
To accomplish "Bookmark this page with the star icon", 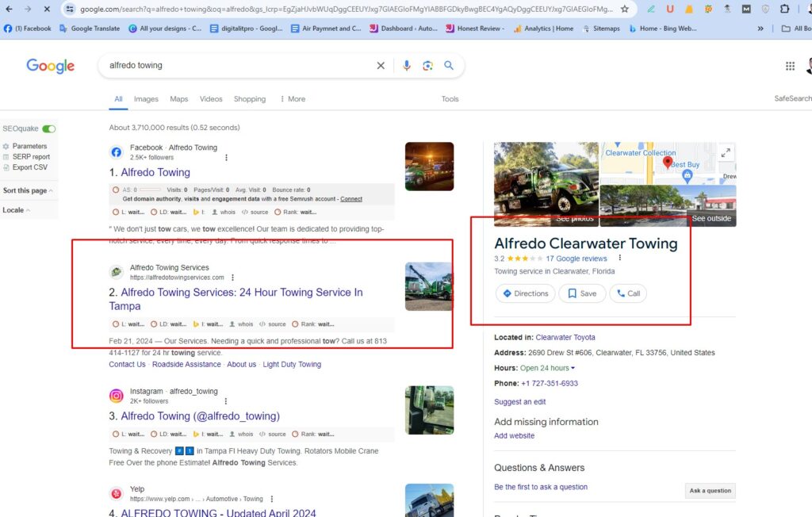I will 625,9.
